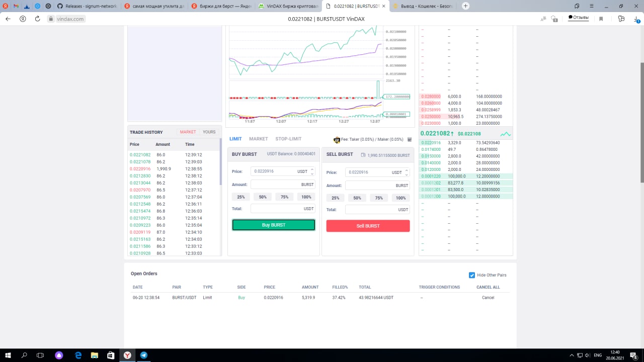The height and width of the screenshot is (362, 644).
Task: Open the pinned Yandex tab
Action: [x=5, y=6]
